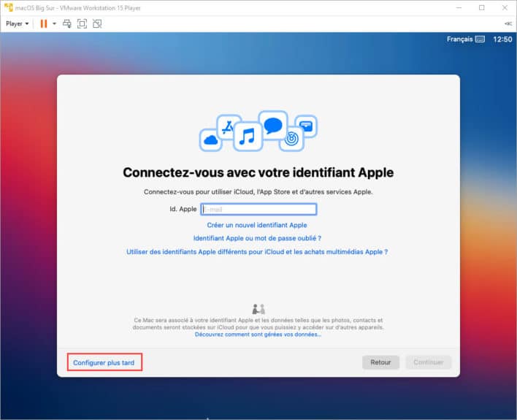Enter full screen mode
The width and height of the screenshot is (517, 420).
tap(82, 24)
